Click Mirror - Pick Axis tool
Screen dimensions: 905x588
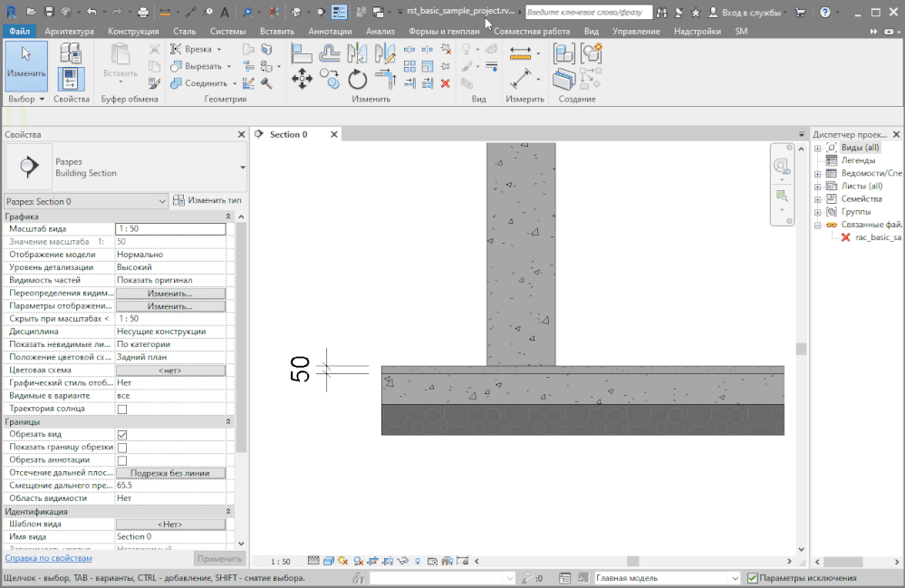pos(357,53)
